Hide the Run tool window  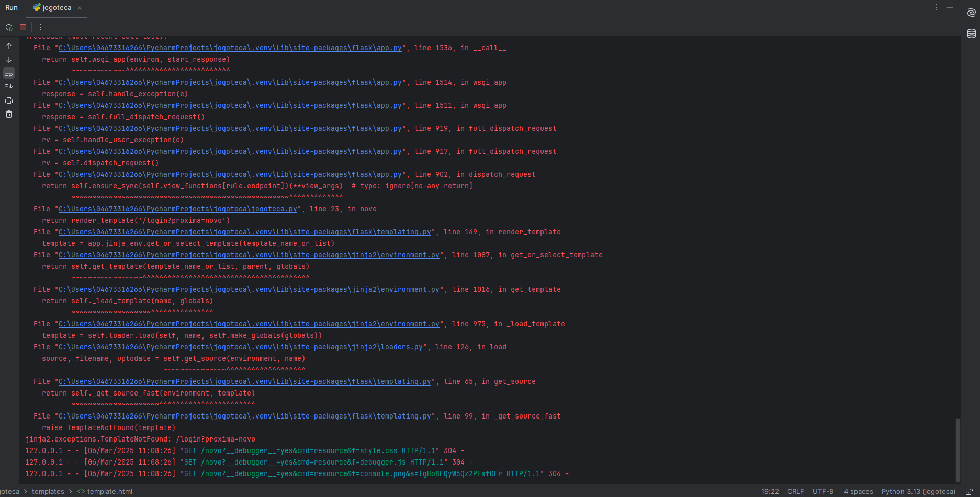tap(950, 7)
